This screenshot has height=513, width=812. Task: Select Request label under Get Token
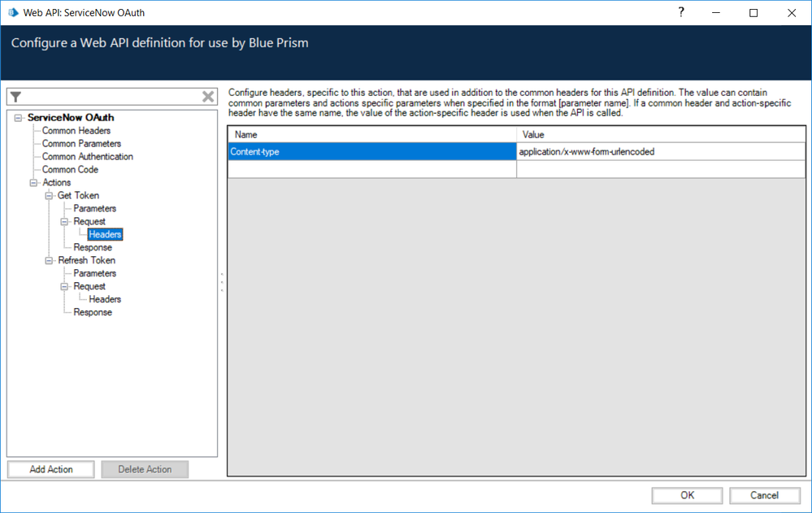pos(89,221)
